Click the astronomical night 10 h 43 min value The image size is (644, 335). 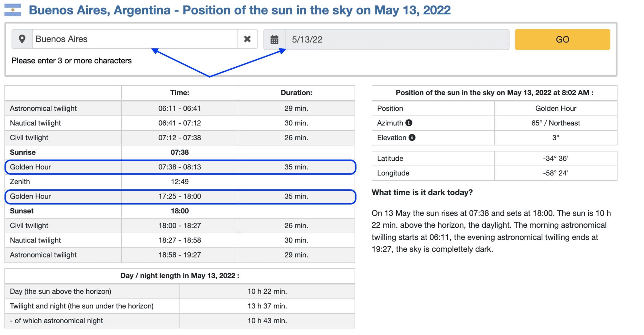(267, 321)
